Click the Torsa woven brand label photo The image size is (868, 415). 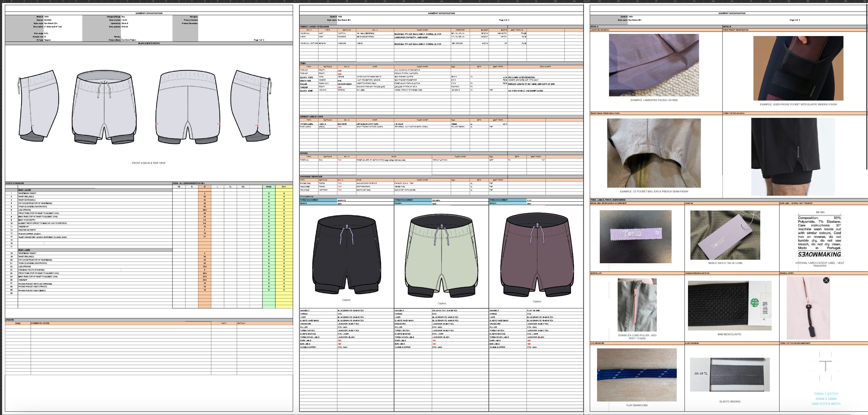coord(635,237)
